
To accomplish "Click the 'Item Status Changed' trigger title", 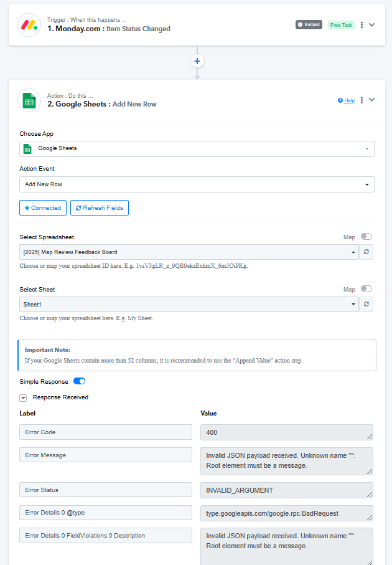I will point(138,29).
